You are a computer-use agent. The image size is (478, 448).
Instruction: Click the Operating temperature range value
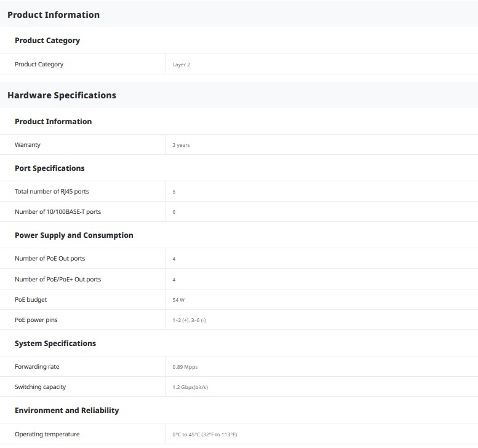[205, 435]
